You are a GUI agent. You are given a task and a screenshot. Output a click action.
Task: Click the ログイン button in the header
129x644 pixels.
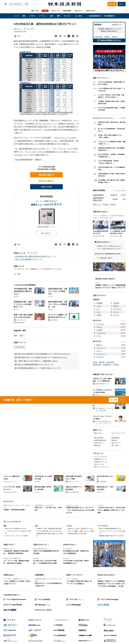[x=121, y=4]
